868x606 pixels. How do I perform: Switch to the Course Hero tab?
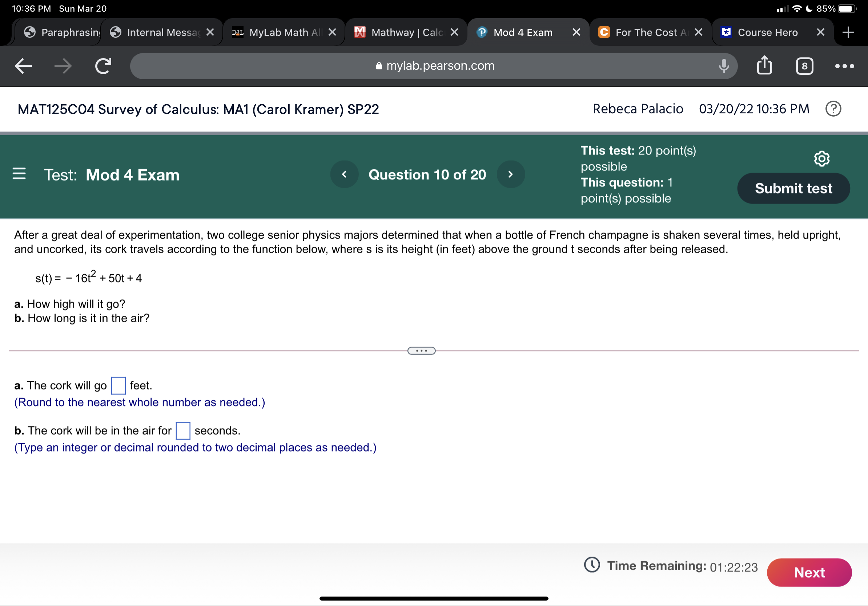pos(767,32)
